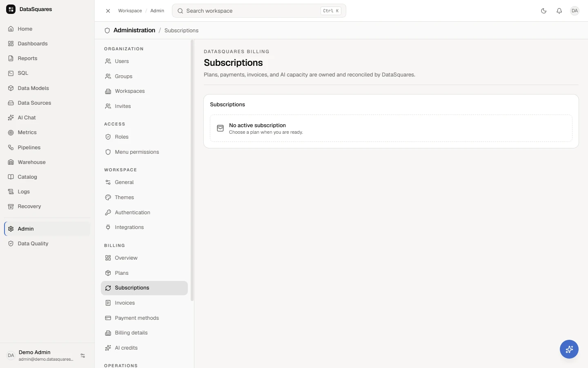Click the Pipelines icon
Image resolution: width=588 pixels, height=368 pixels.
coord(11,148)
